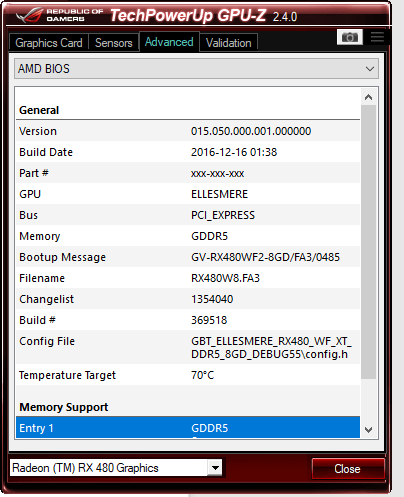Select the Memory GDDR5 row
The height and width of the screenshot is (497, 404).
[188, 236]
